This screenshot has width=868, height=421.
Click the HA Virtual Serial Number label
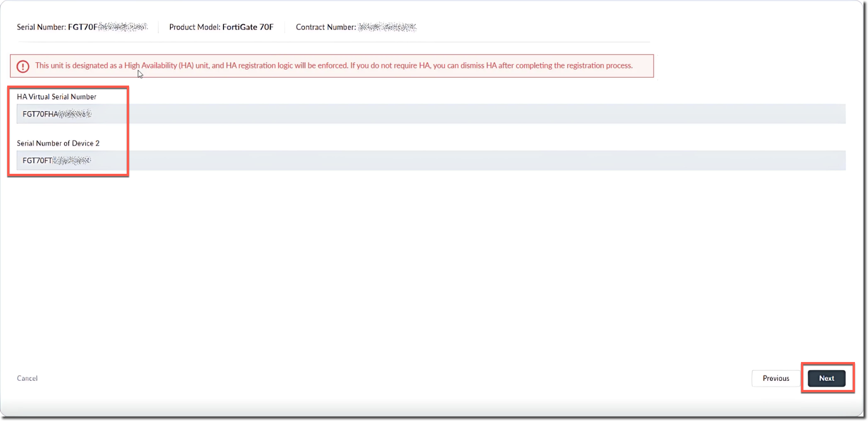pyautogui.click(x=57, y=97)
